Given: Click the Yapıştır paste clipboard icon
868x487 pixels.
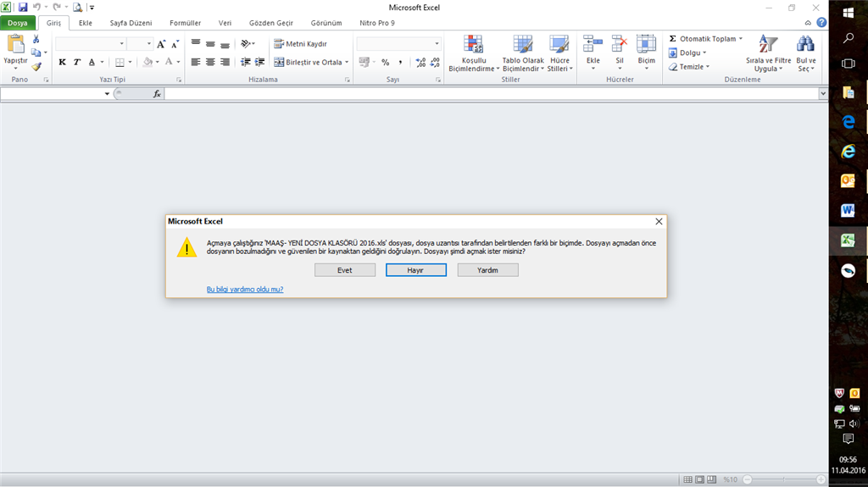Looking at the screenshot, I should (x=15, y=44).
